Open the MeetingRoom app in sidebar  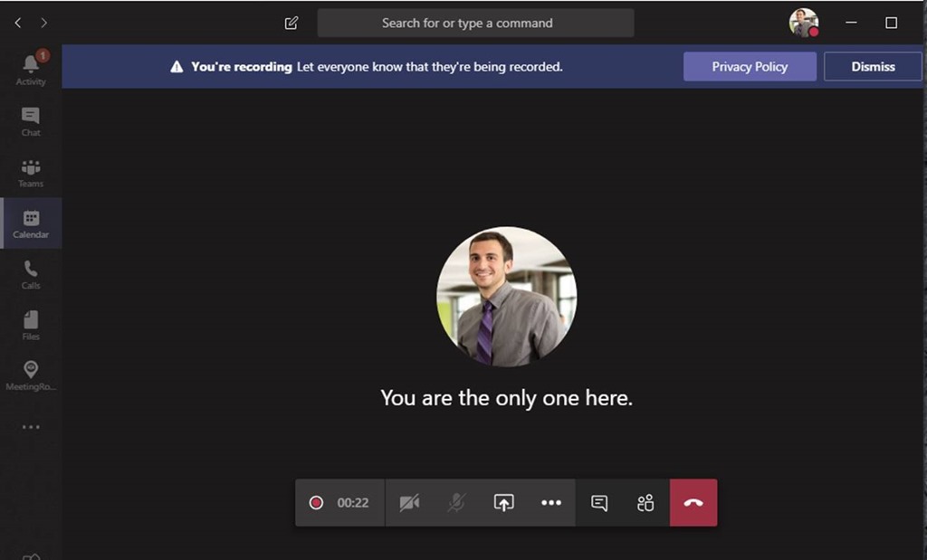tap(31, 375)
